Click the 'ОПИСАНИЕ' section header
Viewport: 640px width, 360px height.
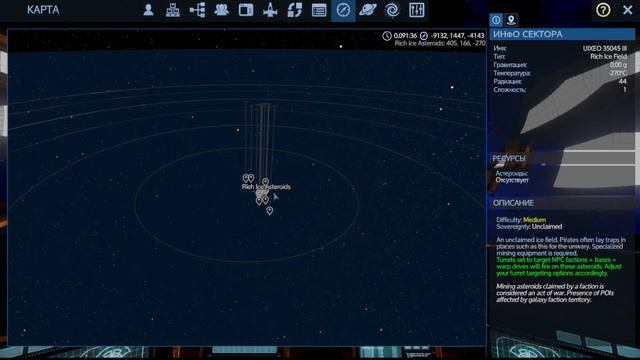click(513, 203)
